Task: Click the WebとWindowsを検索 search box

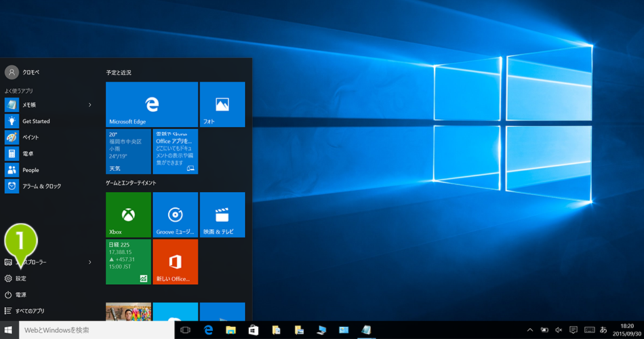Action: tap(96, 330)
